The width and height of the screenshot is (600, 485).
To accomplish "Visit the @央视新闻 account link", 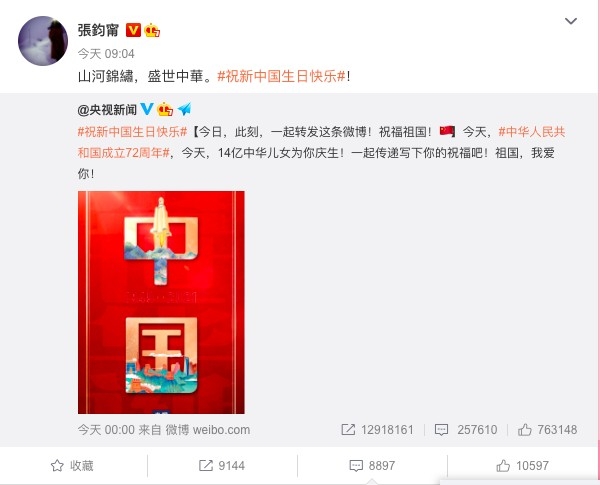I will tap(107, 110).
